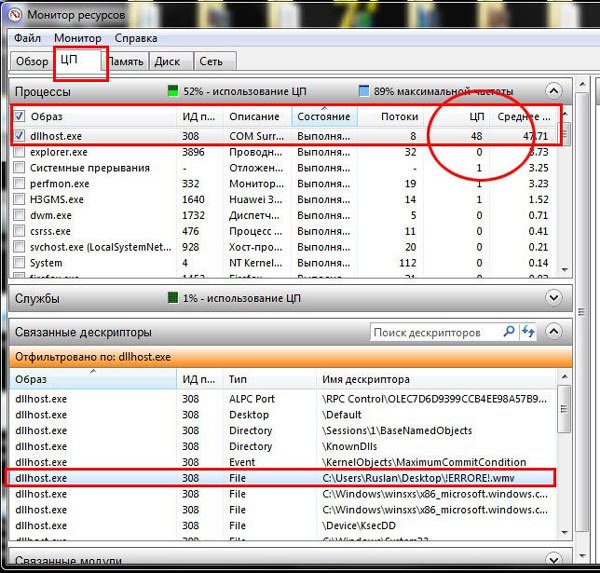Uncheck the dllhost.exe process checkbox
This screenshot has height=573, width=600.
point(19,135)
